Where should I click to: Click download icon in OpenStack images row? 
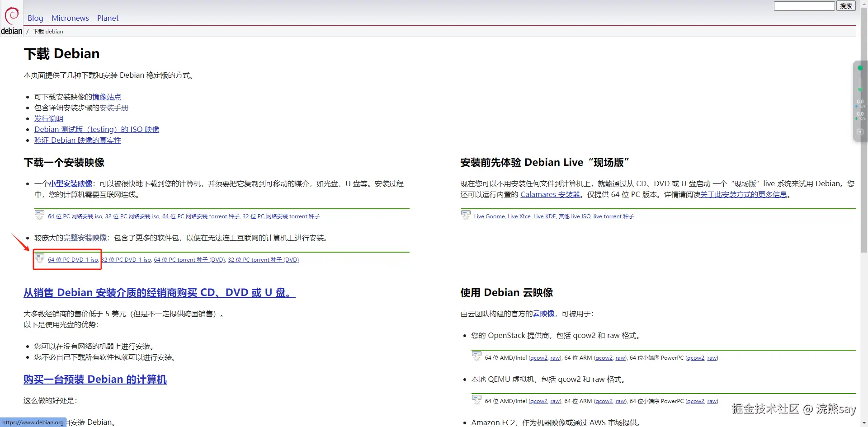(476, 356)
